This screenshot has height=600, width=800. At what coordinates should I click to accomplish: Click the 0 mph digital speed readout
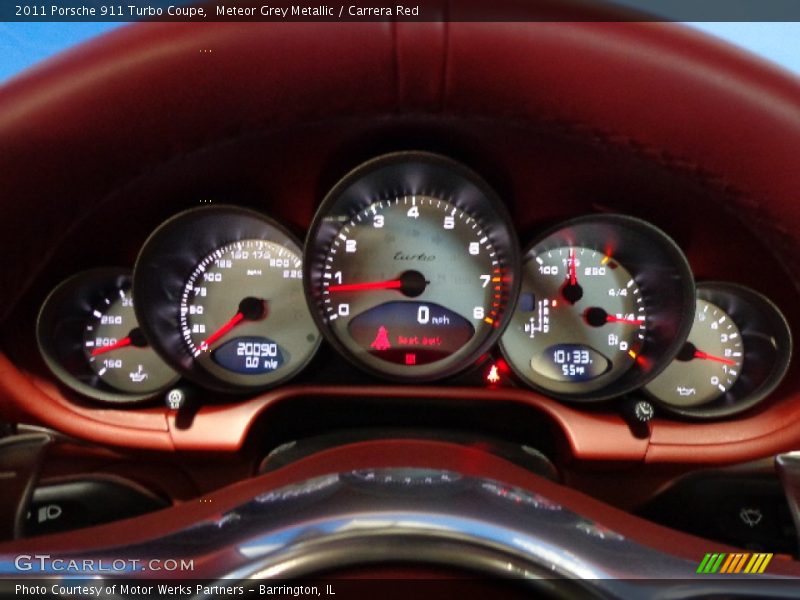(433, 316)
